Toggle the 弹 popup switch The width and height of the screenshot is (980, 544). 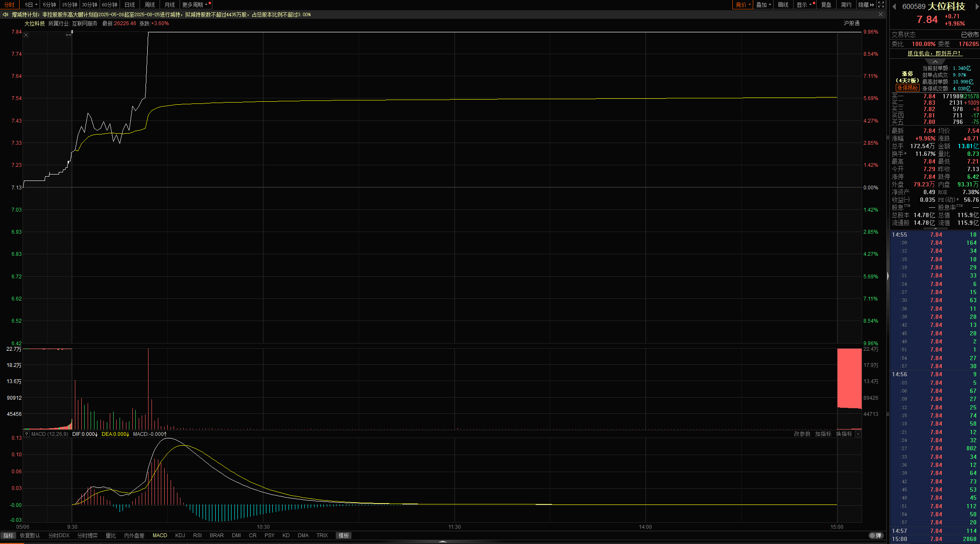[875, 535]
